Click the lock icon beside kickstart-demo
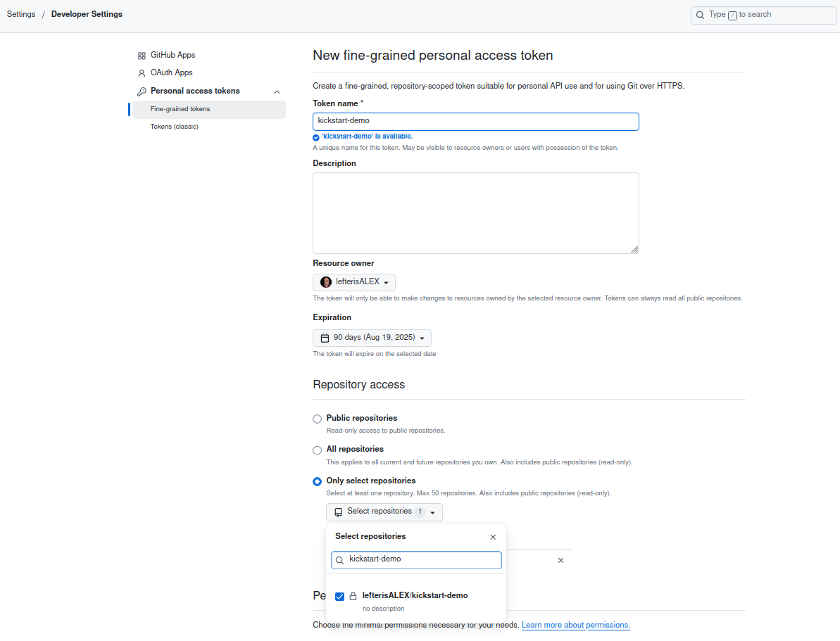Viewport: 840px width, 641px height. pos(353,597)
